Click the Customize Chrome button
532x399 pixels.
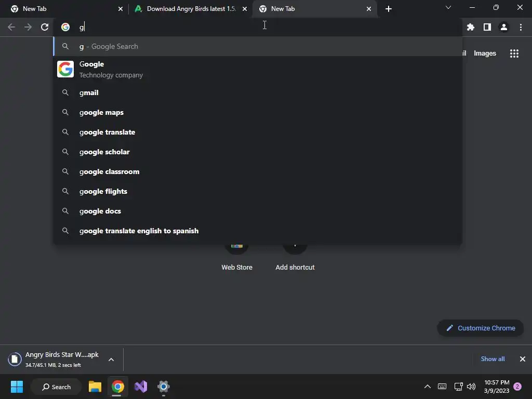[x=481, y=328]
